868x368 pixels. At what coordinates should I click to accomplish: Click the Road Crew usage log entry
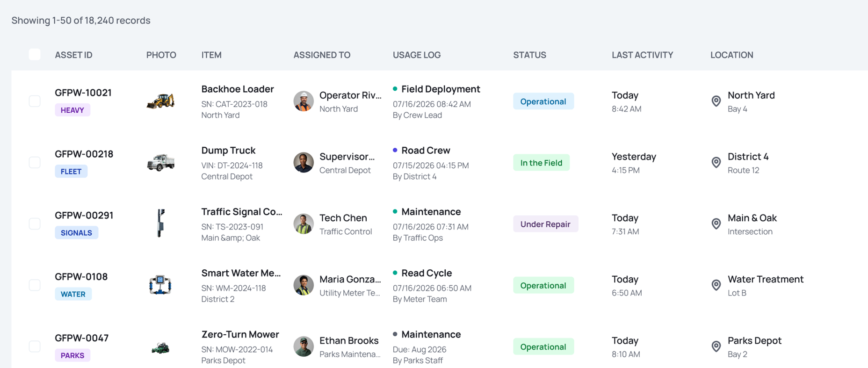point(426,150)
